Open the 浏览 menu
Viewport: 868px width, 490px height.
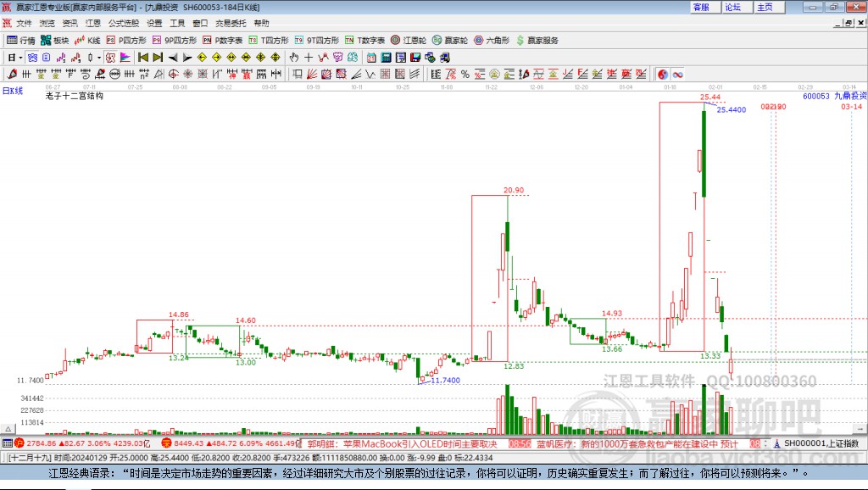pos(47,23)
